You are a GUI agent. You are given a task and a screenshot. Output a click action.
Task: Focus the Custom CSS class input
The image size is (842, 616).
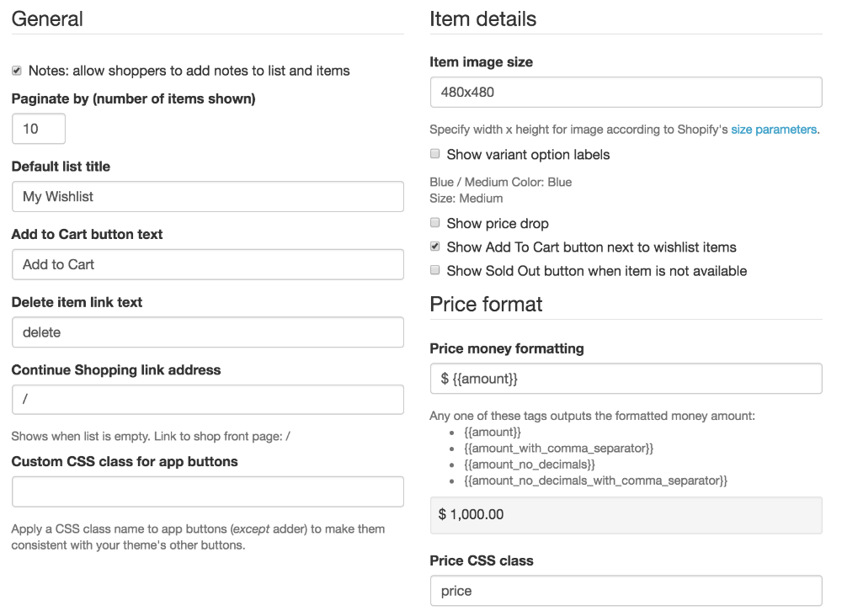click(x=207, y=491)
